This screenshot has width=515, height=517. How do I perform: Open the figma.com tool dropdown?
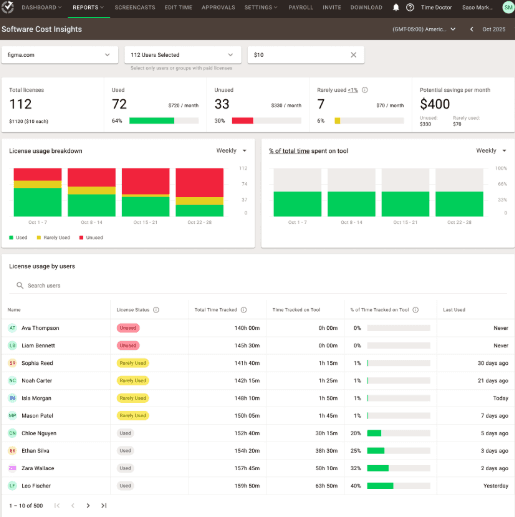click(60, 55)
